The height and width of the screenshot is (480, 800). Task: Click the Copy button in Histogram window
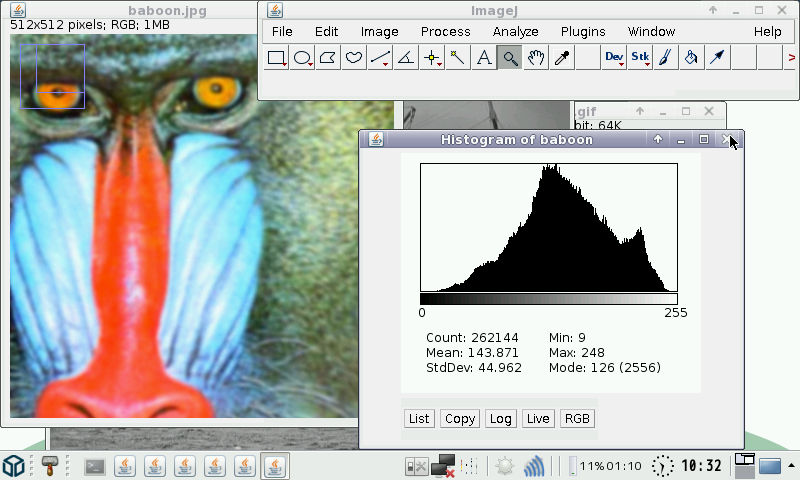[x=460, y=419]
